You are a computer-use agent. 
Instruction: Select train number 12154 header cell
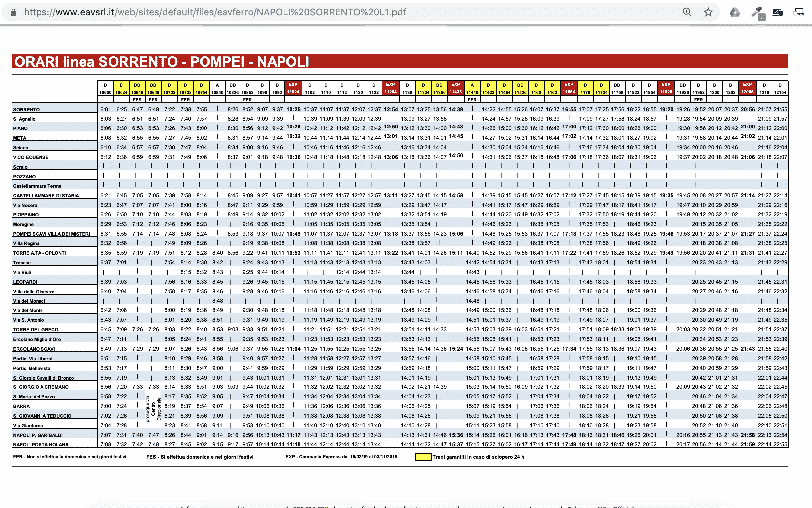780,92
